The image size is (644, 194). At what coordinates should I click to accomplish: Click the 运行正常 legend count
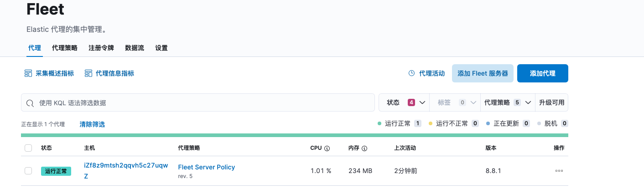click(417, 123)
